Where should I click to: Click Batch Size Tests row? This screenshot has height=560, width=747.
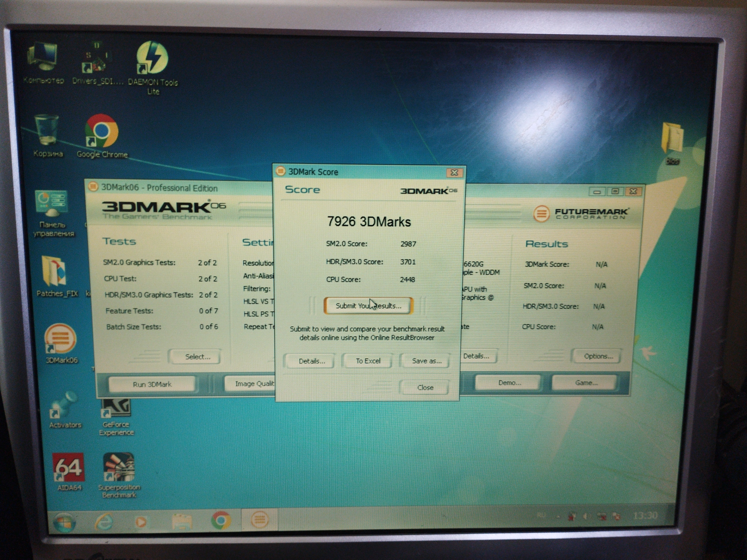click(162, 327)
